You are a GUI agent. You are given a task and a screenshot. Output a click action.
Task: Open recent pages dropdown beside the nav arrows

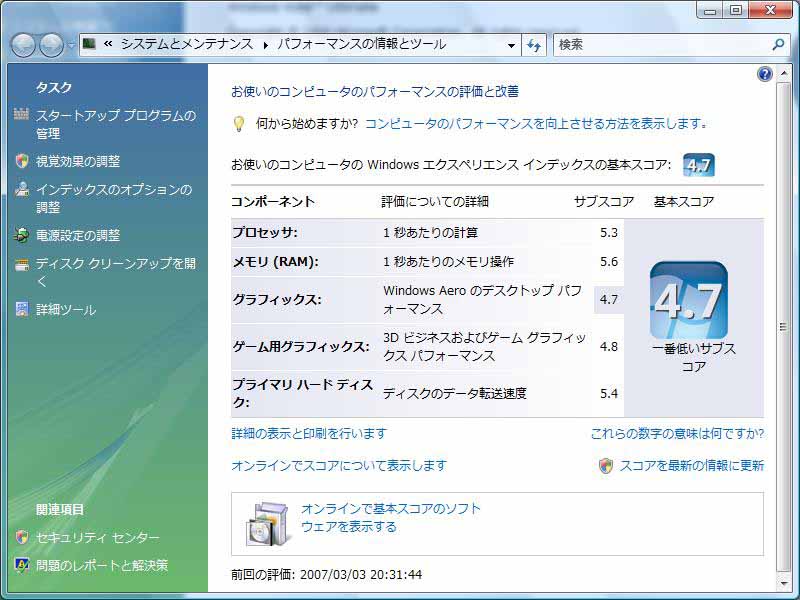(71, 45)
